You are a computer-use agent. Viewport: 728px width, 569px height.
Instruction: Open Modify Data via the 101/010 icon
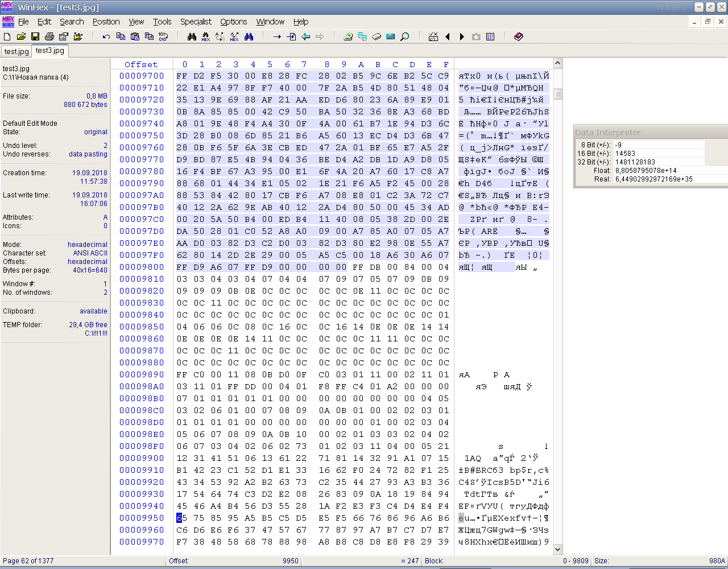[163, 36]
